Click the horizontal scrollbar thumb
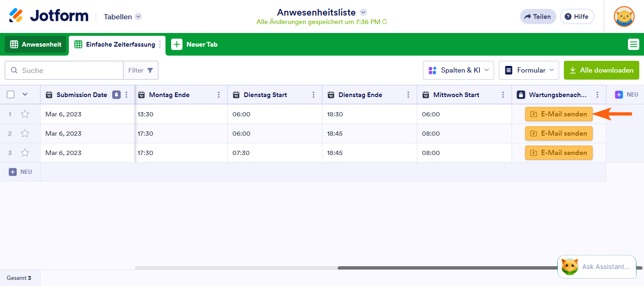644x286 pixels. tap(448, 268)
